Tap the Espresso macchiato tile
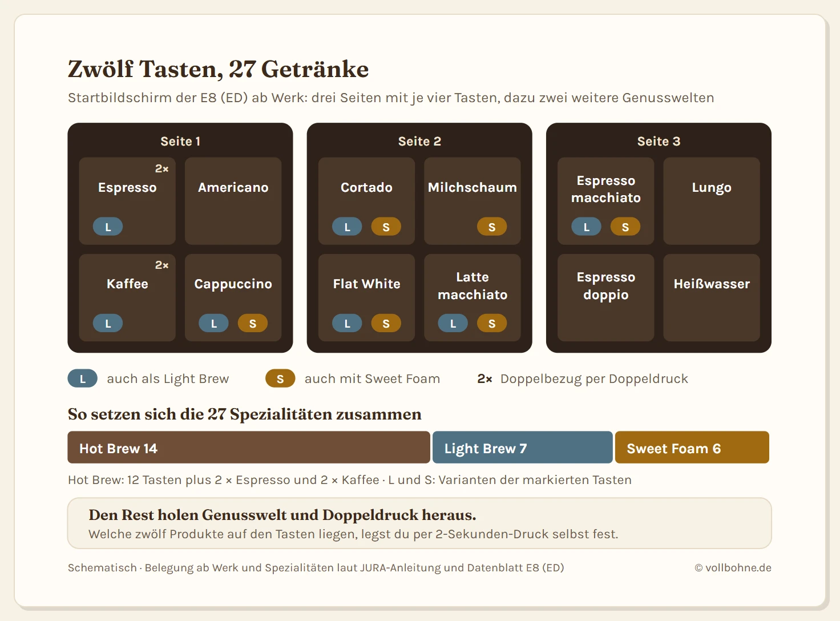This screenshot has width=840, height=621. click(605, 201)
